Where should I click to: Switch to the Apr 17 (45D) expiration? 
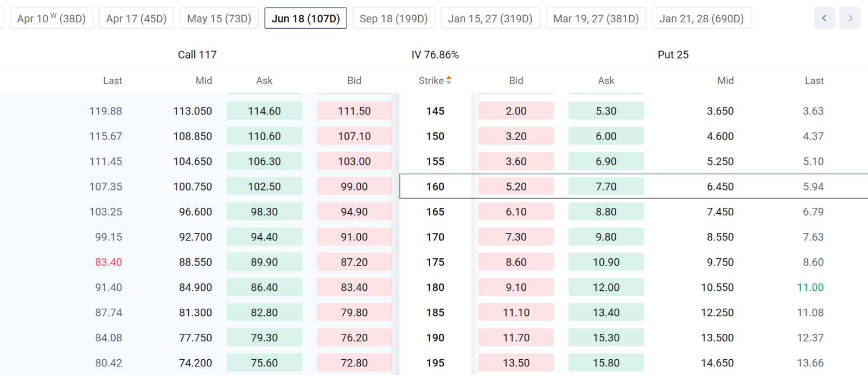[137, 18]
